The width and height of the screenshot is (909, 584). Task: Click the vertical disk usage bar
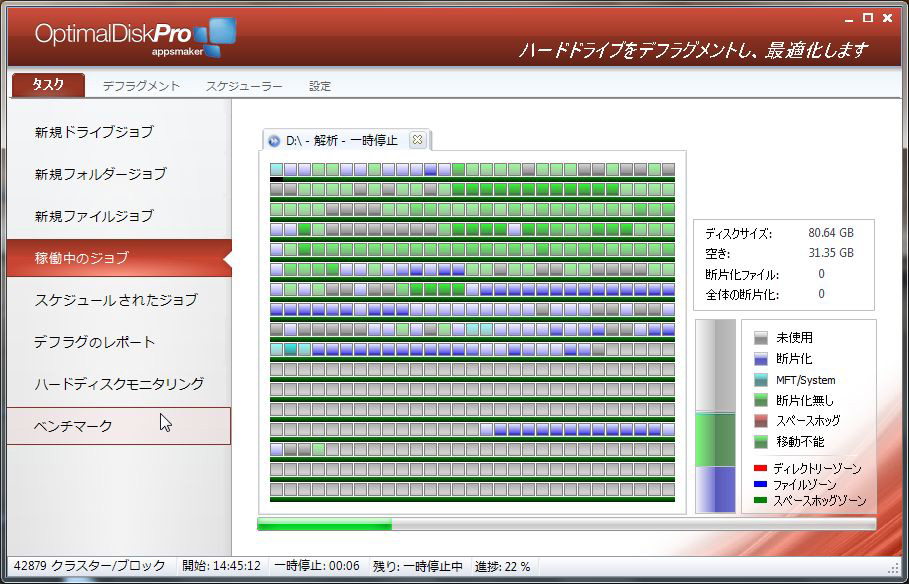click(715, 416)
